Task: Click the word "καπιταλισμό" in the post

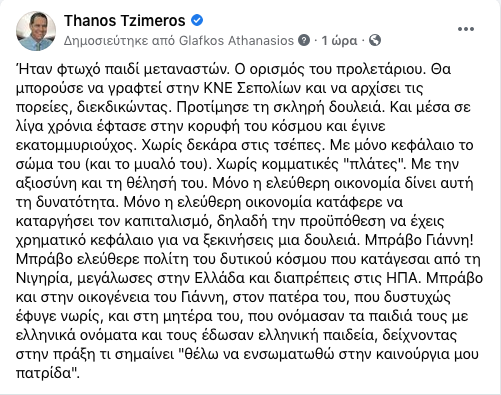Action: pos(168,221)
